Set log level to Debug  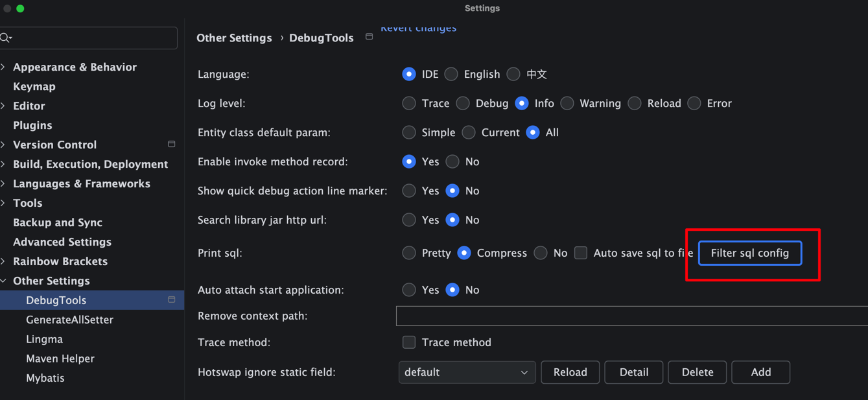click(x=463, y=103)
